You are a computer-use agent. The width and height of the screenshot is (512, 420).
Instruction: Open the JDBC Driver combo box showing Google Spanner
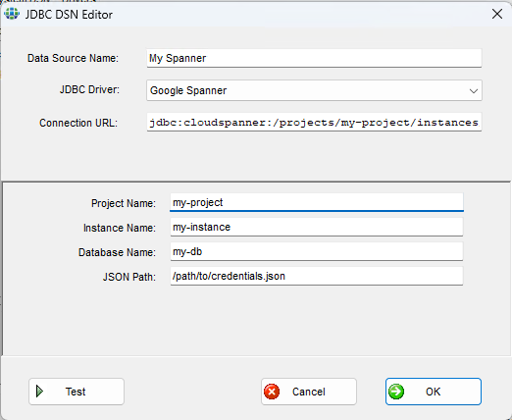tap(314, 90)
